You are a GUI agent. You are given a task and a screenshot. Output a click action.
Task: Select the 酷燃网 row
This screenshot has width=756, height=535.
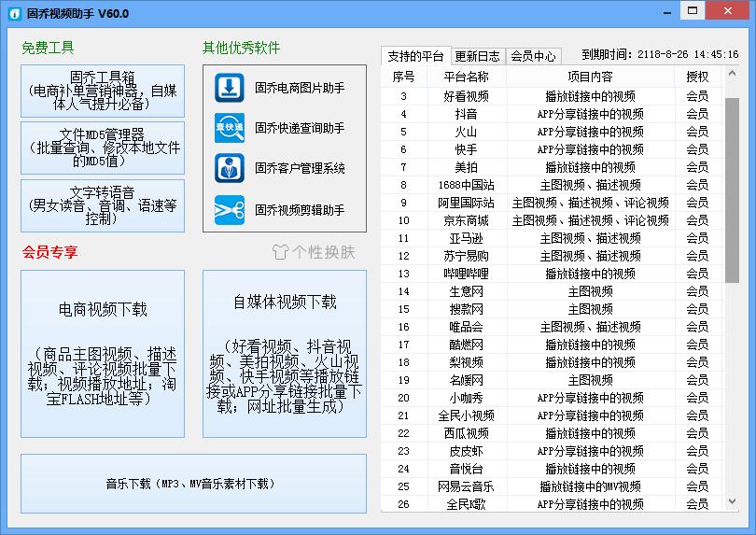tap(552, 345)
